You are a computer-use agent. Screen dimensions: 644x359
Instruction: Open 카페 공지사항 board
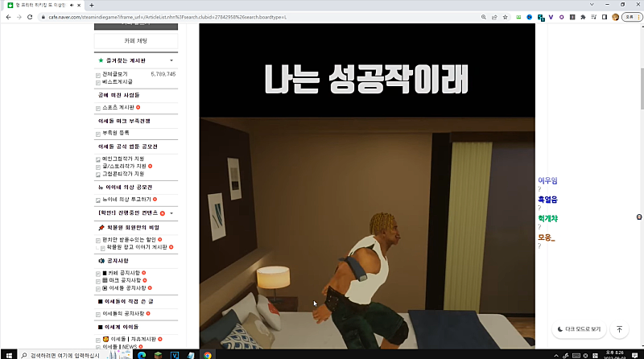coord(122,273)
